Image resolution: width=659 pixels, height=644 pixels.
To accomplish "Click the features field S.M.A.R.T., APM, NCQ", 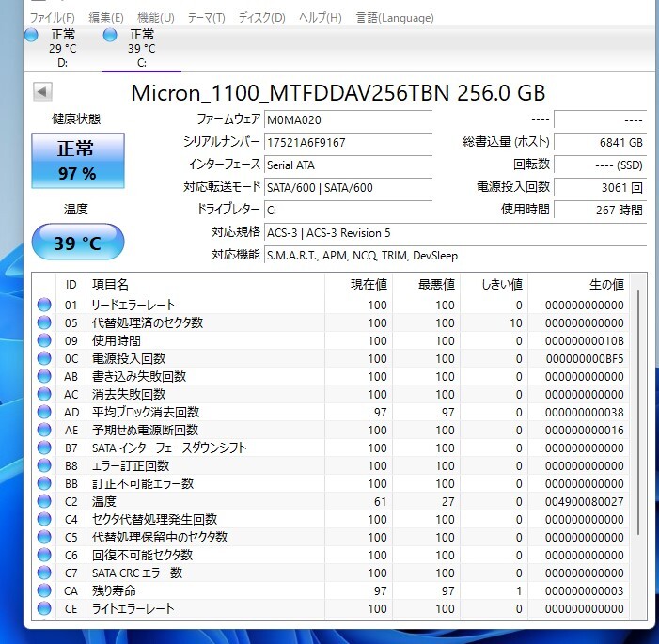I will pyautogui.click(x=455, y=255).
